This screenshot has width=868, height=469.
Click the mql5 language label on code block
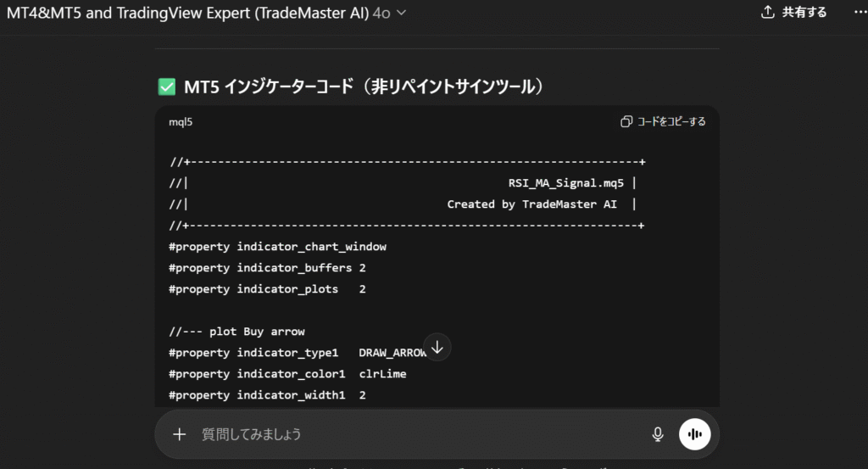click(181, 122)
